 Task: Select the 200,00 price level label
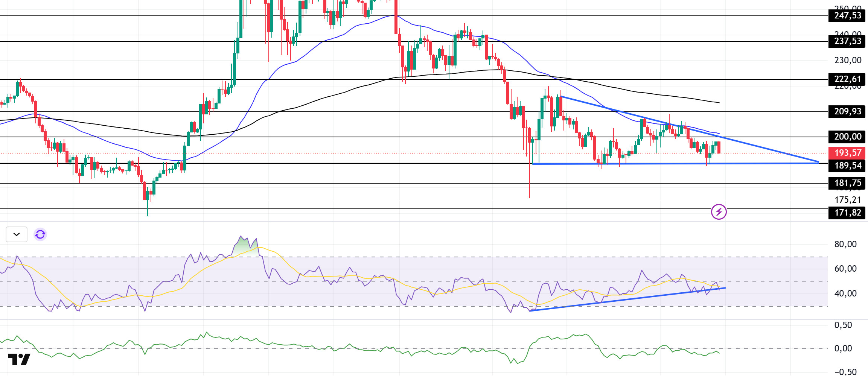pyautogui.click(x=847, y=137)
